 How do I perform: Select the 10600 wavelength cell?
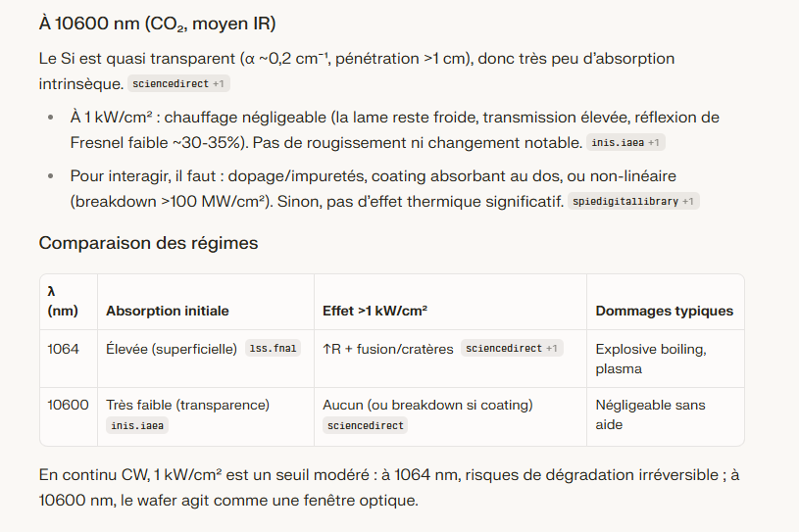click(x=67, y=405)
